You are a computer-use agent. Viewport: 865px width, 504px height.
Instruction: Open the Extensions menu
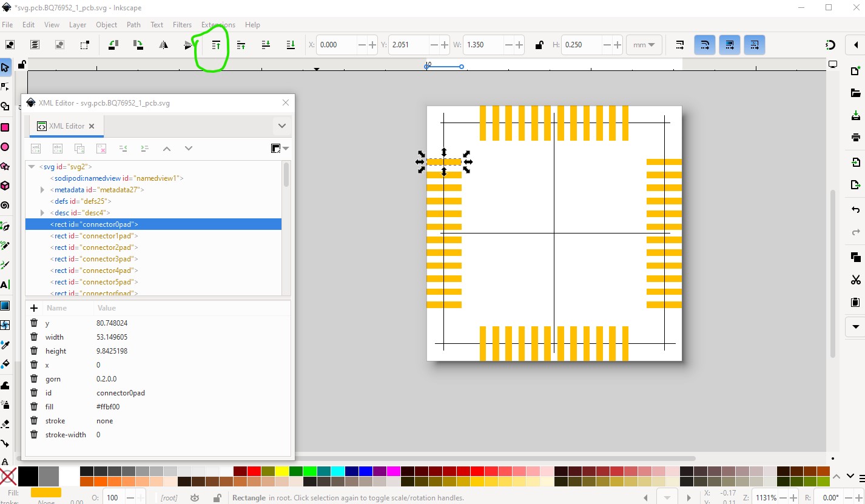(218, 25)
